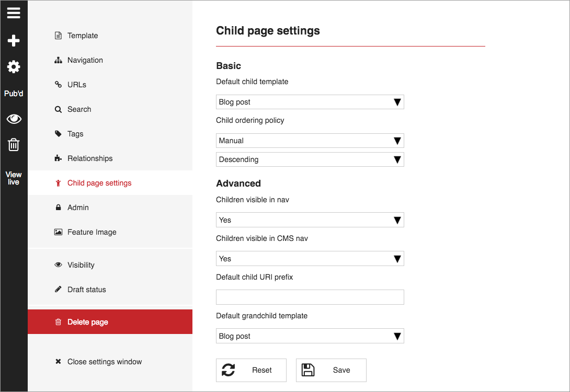Click the Template document icon

(x=58, y=36)
